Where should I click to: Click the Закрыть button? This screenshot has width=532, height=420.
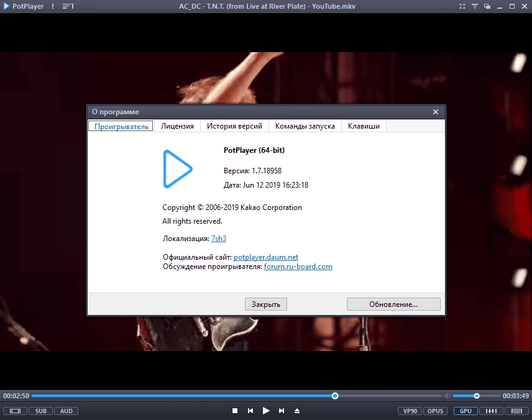266,304
